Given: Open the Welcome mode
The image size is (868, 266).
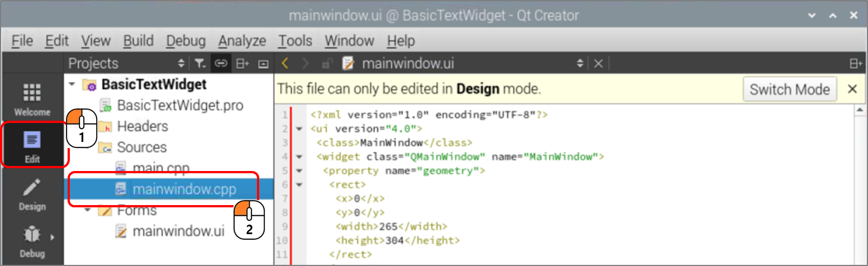Looking at the screenshot, I should point(32,100).
